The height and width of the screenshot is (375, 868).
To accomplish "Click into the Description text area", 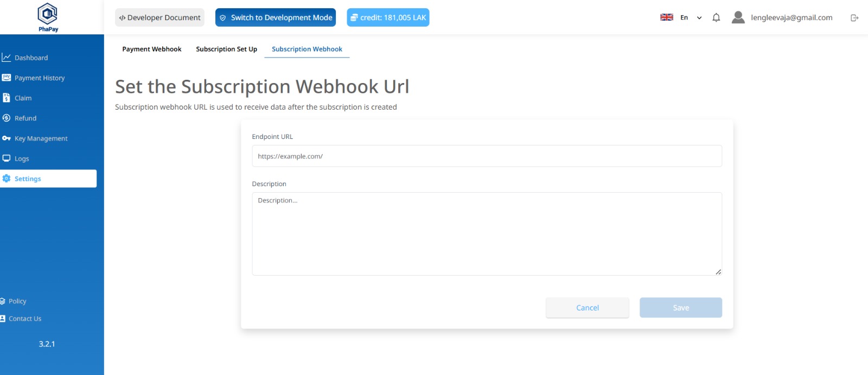I will tap(487, 233).
